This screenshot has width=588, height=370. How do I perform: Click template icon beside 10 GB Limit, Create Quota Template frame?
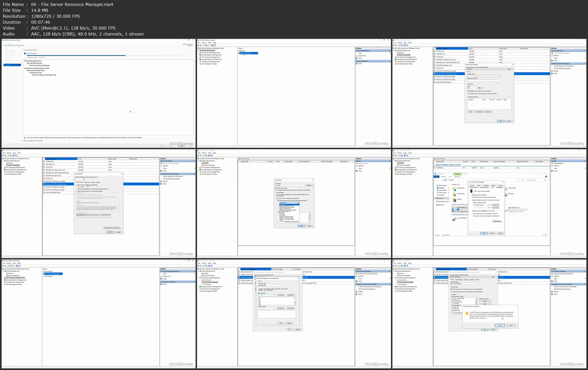435,51
